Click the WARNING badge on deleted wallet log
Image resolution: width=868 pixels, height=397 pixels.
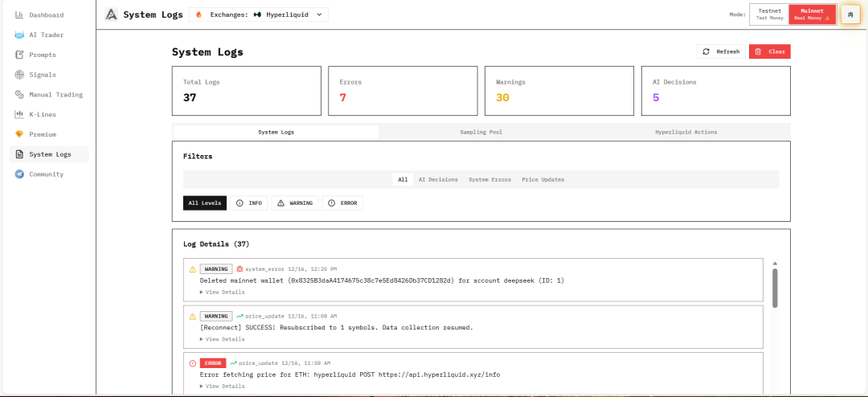[216, 269]
